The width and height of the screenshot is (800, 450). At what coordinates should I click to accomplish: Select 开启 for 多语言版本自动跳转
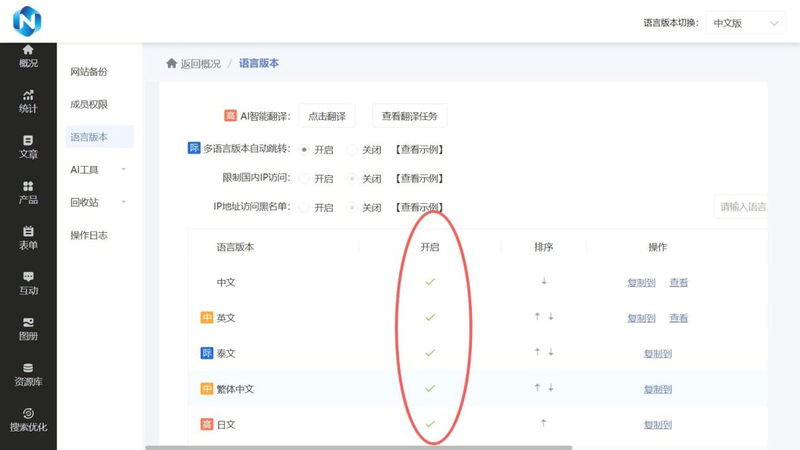(305, 149)
